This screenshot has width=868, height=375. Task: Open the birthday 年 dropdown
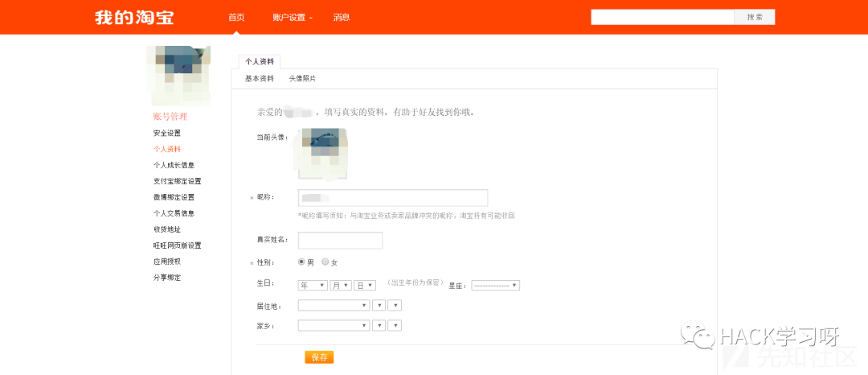tap(313, 285)
